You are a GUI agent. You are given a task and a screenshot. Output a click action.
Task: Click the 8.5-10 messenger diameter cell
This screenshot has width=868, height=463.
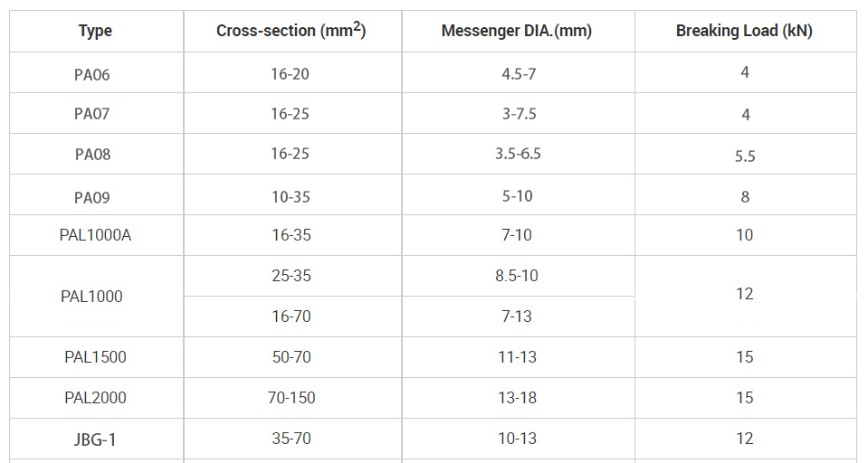(x=518, y=276)
